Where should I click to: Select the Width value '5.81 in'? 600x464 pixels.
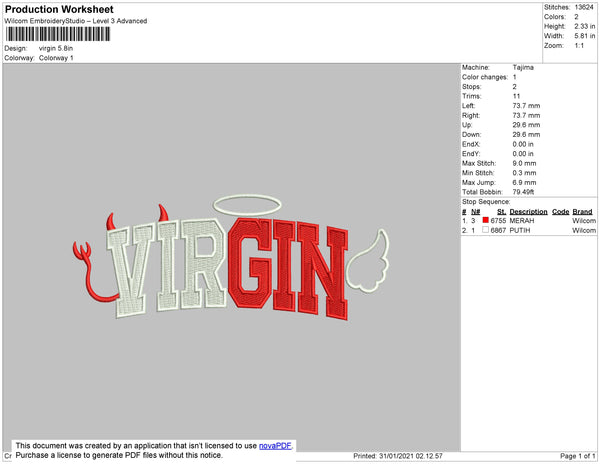click(585, 36)
